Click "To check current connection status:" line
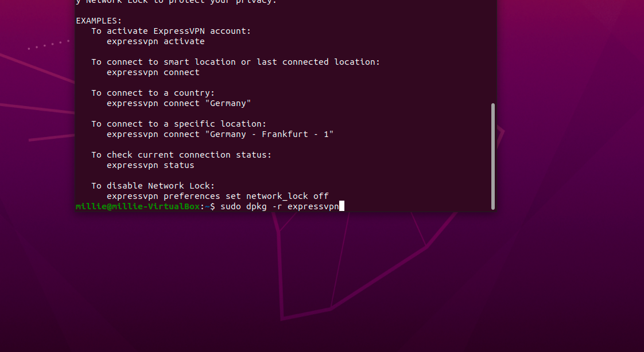The height and width of the screenshot is (352, 644). click(x=181, y=155)
